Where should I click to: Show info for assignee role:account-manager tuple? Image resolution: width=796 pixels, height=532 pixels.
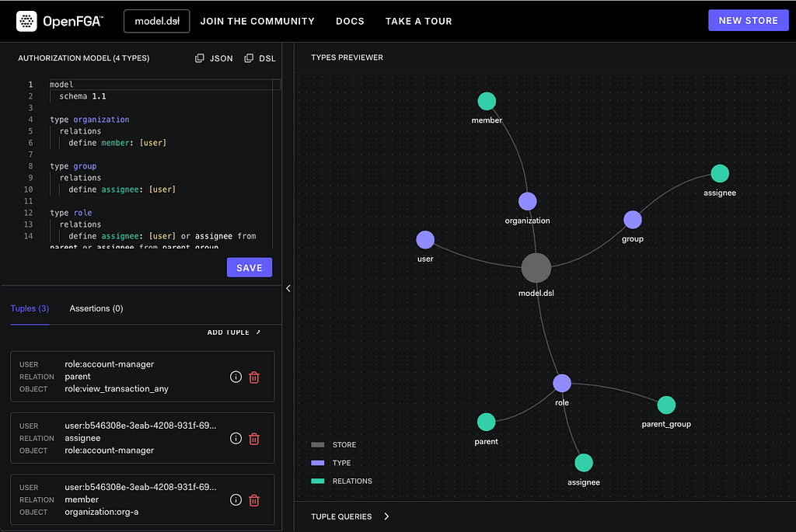pos(236,438)
